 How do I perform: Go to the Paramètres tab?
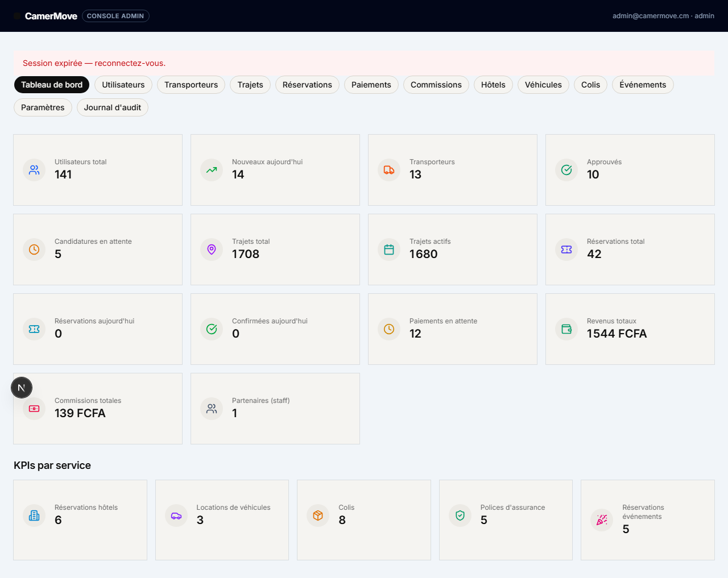[x=43, y=107]
